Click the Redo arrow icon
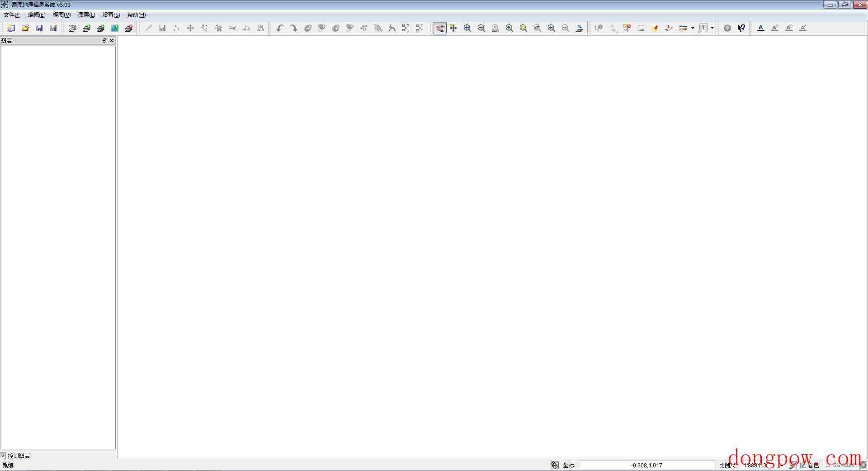 (x=294, y=28)
